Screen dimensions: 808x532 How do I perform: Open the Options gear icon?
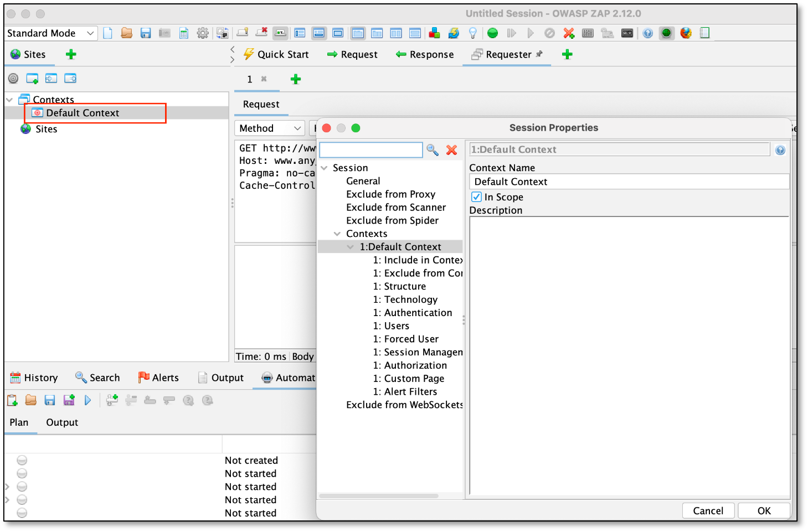pos(203,33)
